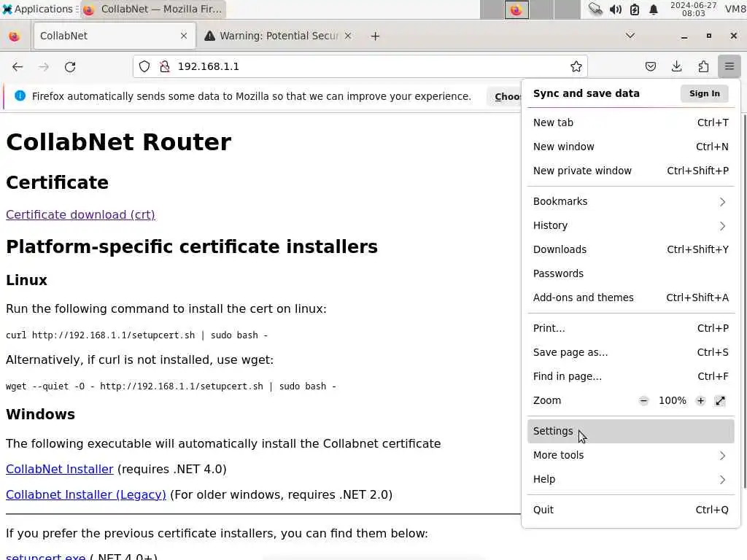This screenshot has height=560, width=747.
Task: Open the notification bell in system tray
Action: click(654, 9)
